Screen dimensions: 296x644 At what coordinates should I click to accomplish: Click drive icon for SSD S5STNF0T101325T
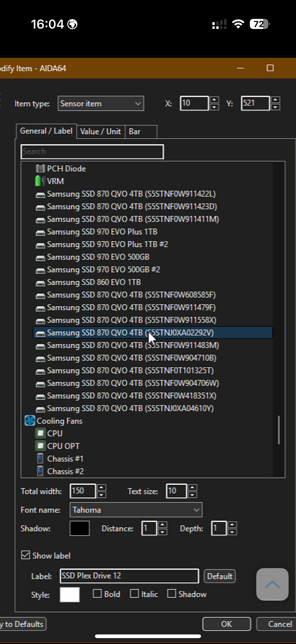point(40,372)
